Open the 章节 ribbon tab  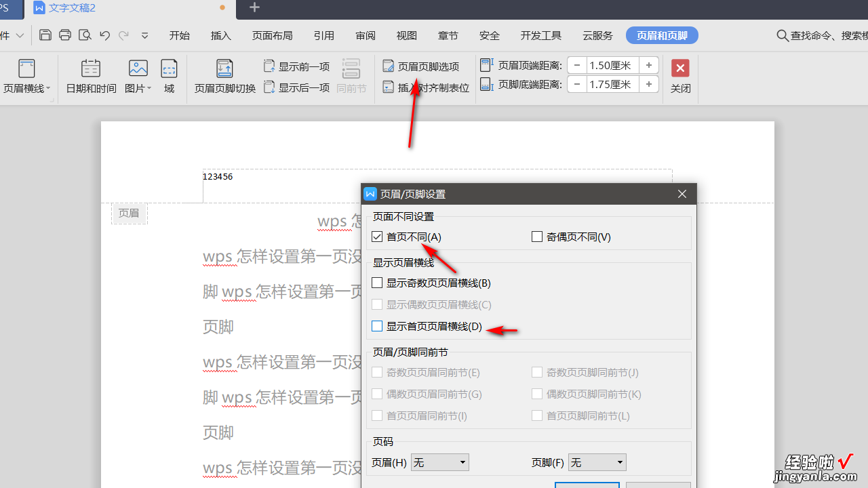pyautogui.click(x=448, y=35)
